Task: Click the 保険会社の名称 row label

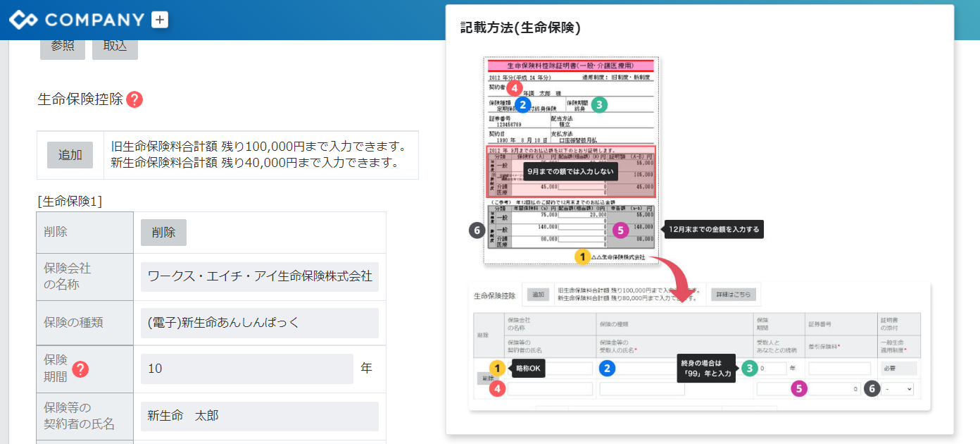Action: click(x=68, y=277)
